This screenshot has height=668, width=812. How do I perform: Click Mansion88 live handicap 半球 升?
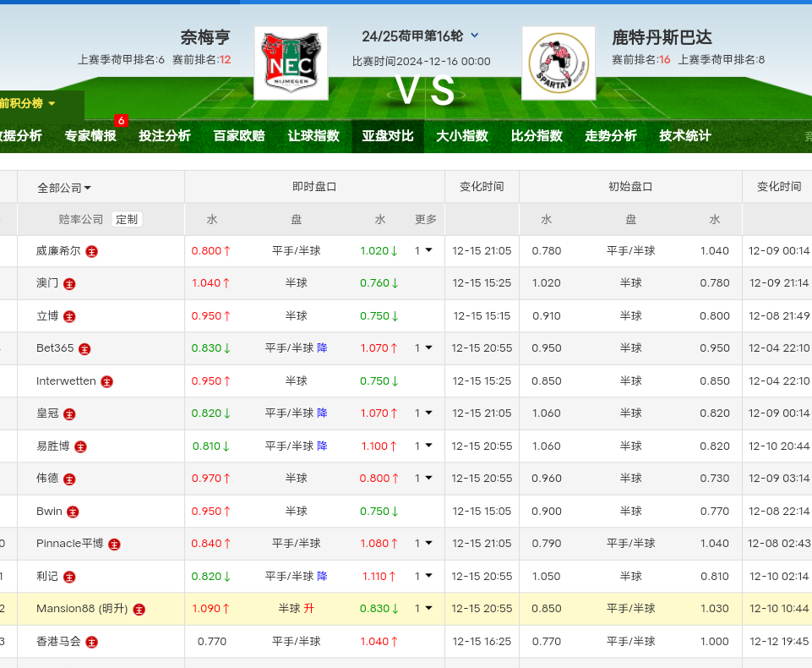(x=297, y=609)
